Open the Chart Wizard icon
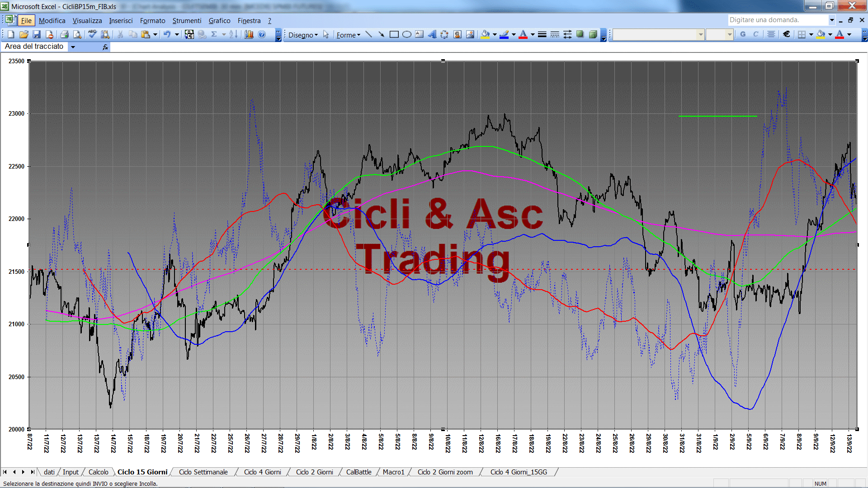Image resolution: width=868 pixels, height=488 pixels. (249, 34)
